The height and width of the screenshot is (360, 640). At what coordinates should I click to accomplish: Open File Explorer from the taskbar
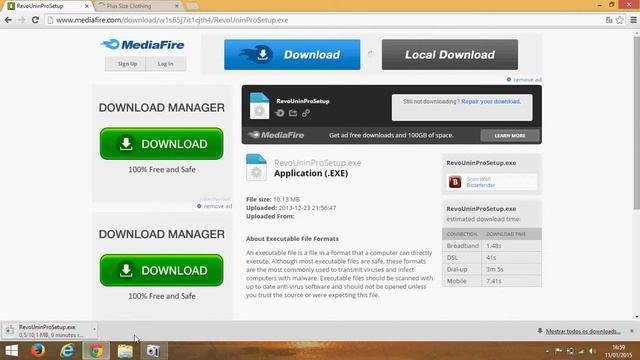(125, 351)
